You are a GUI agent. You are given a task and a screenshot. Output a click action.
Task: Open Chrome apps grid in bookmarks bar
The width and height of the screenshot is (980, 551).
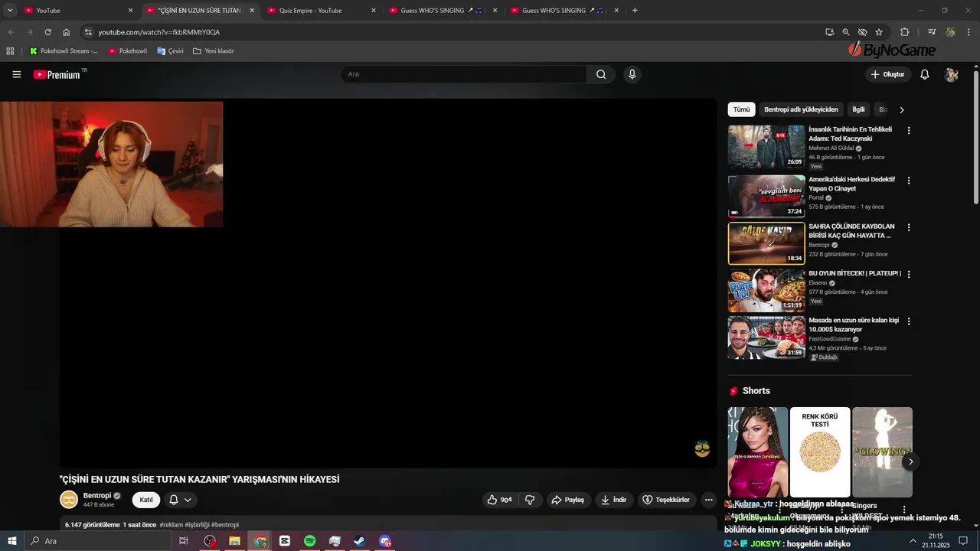(10, 51)
